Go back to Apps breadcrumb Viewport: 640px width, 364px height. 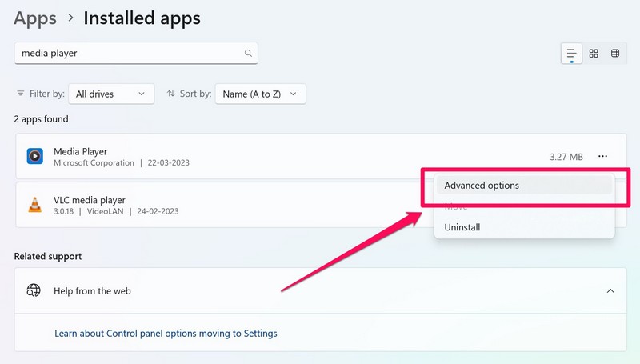pos(35,18)
